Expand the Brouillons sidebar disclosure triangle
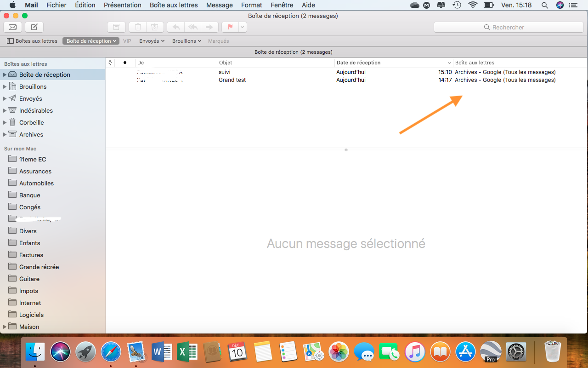 click(5, 86)
